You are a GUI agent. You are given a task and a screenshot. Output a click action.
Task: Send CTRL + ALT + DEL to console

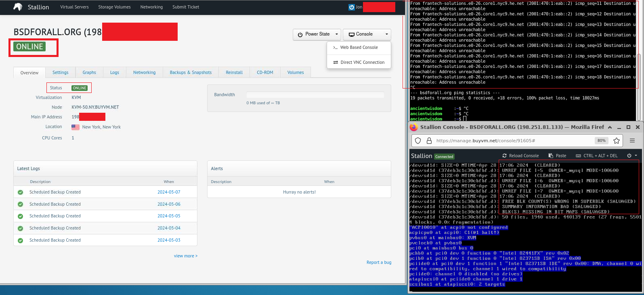[x=596, y=156]
